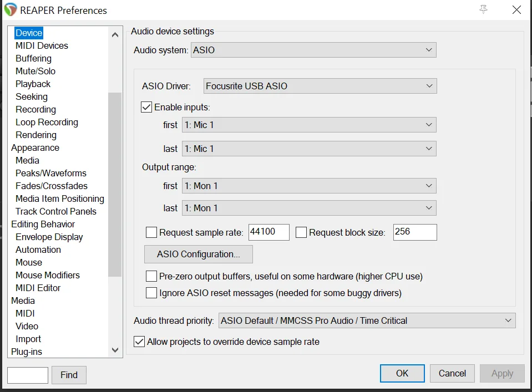Enable the Request block size checkbox
This screenshot has width=532, height=392.
point(301,232)
